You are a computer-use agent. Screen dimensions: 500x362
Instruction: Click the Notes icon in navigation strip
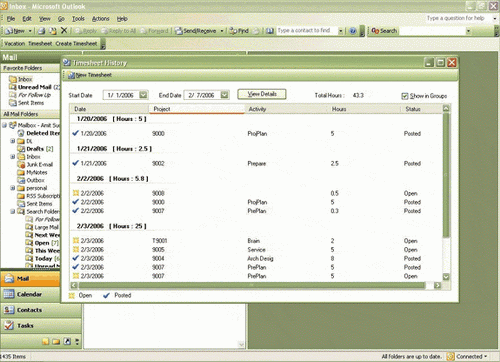click(x=46, y=342)
